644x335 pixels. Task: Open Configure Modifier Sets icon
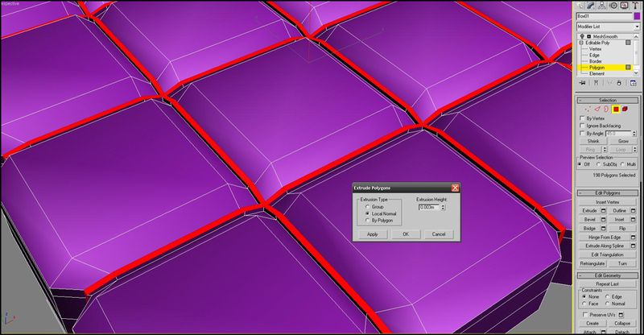coord(633,83)
